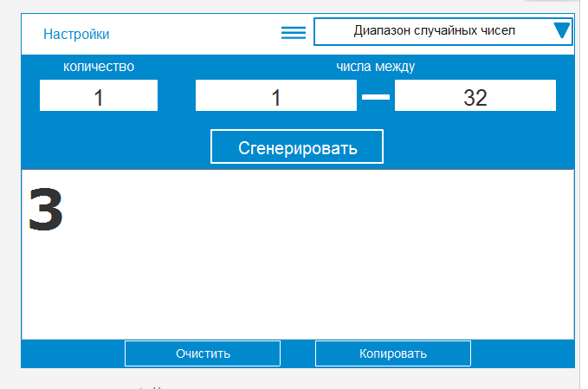Image resolution: width=588 pixels, height=389 pixels.
Task: Click blue panel area left of Сгенерировать
Action: click(113, 146)
